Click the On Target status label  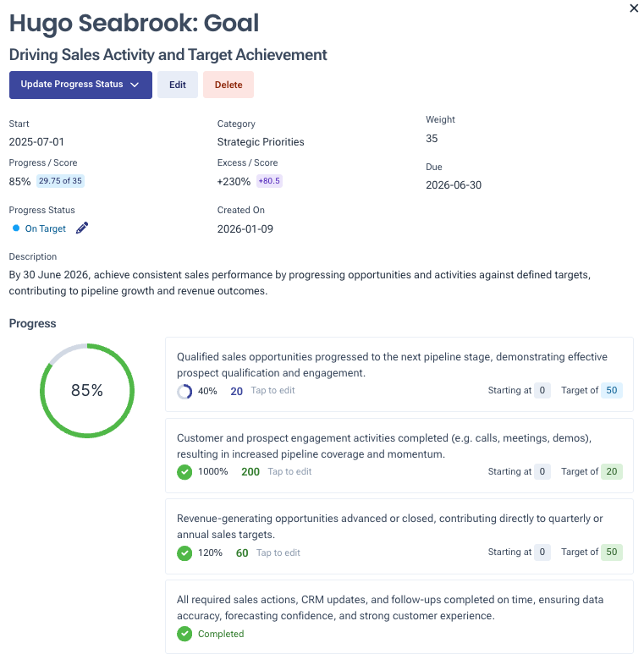(46, 228)
